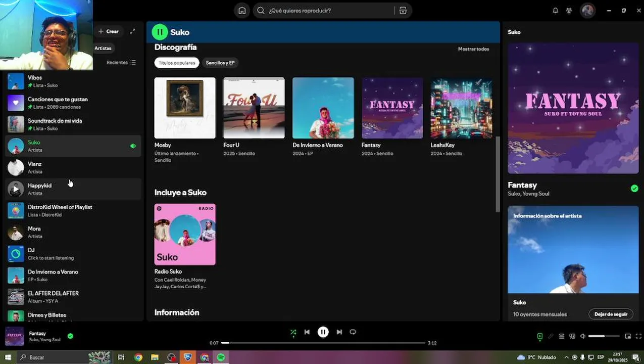
Task: Open the Windows Start menu
Action: click(8, 357)
